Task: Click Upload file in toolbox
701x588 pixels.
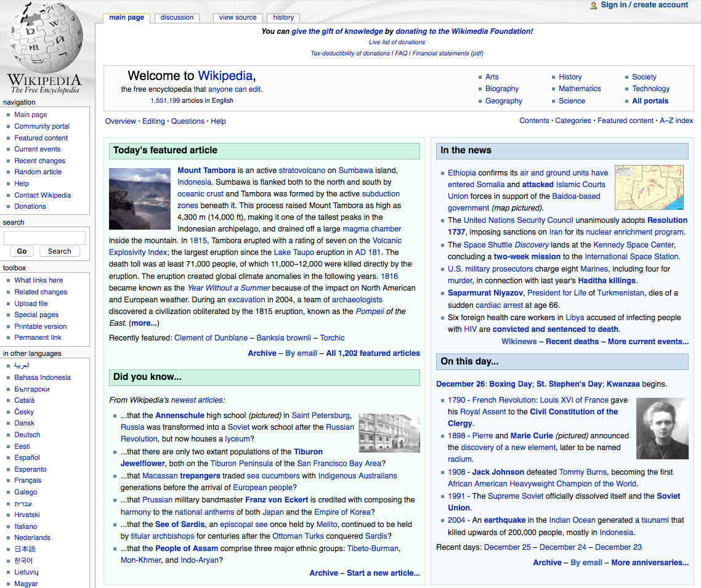Action: pos(31,304)
